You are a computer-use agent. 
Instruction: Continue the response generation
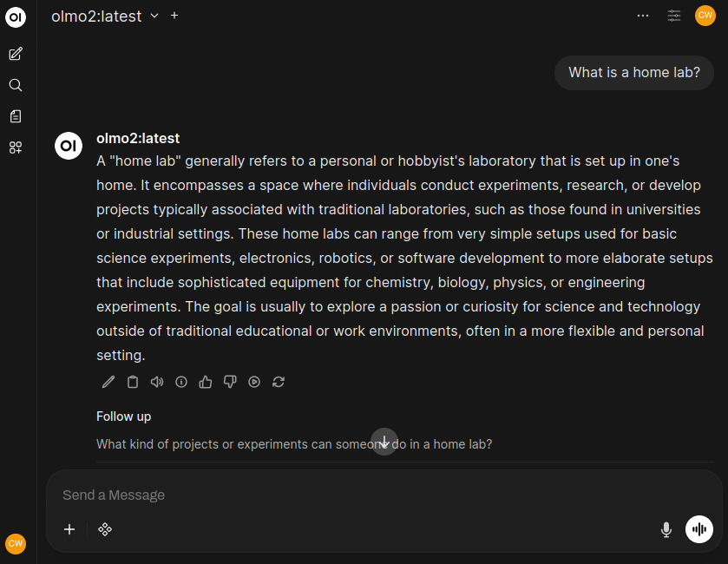pyautogui.click(x=254, y=382)
